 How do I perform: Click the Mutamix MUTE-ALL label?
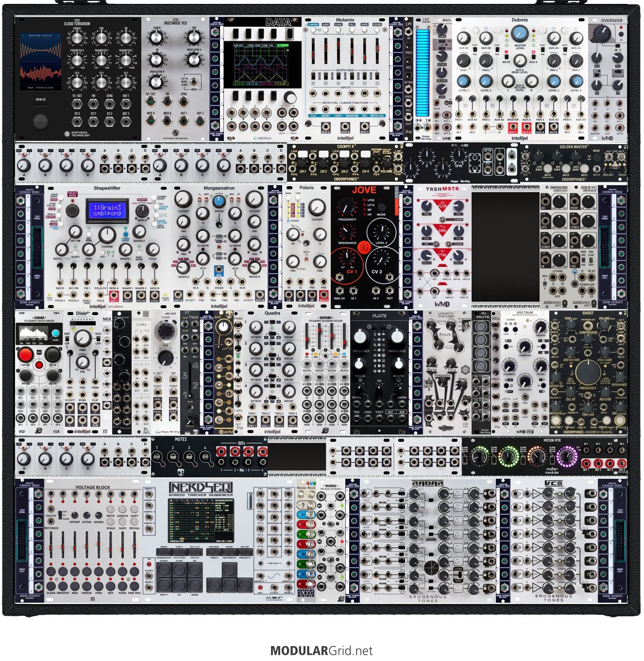click(377, 116)
